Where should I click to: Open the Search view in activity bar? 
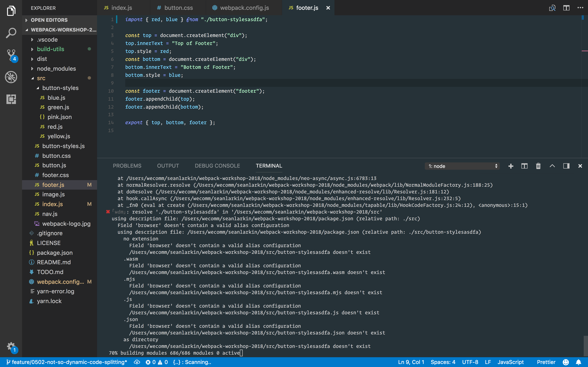coord(11,33)
